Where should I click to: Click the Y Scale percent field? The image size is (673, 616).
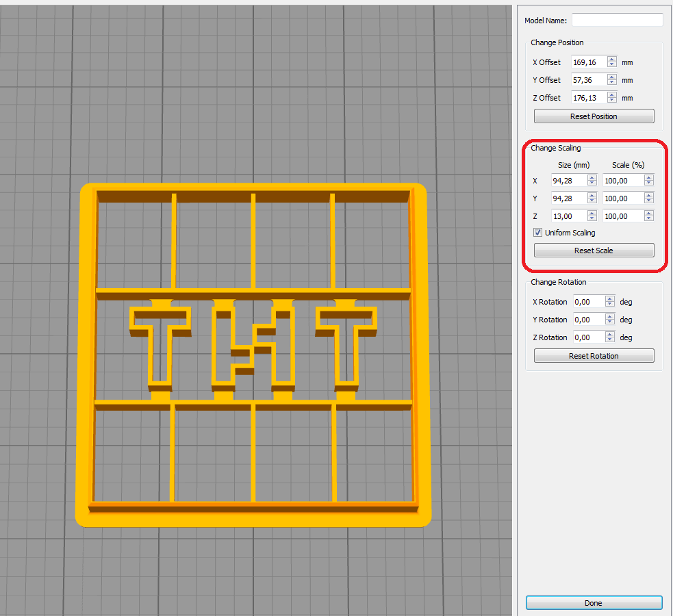tap(623, 198)
